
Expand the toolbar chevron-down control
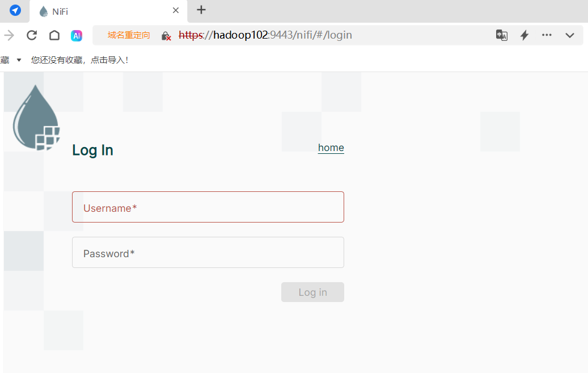[569, 35]
